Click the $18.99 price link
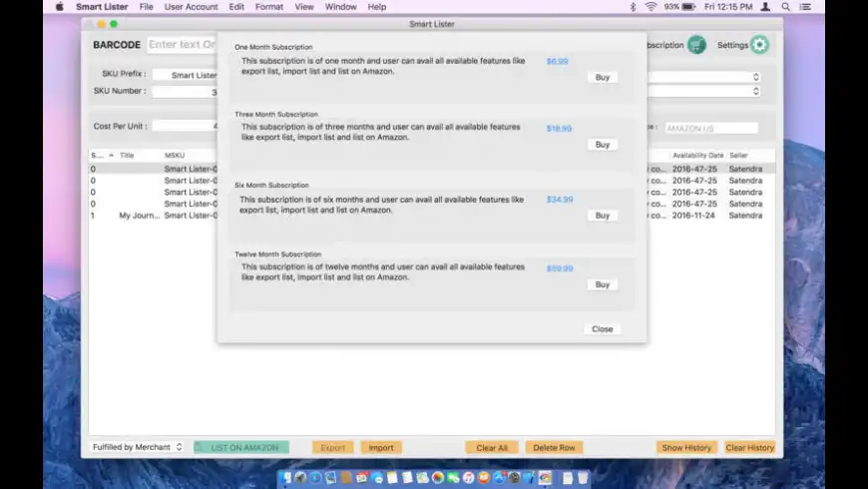The image size is (868, 489). [559, 129]
